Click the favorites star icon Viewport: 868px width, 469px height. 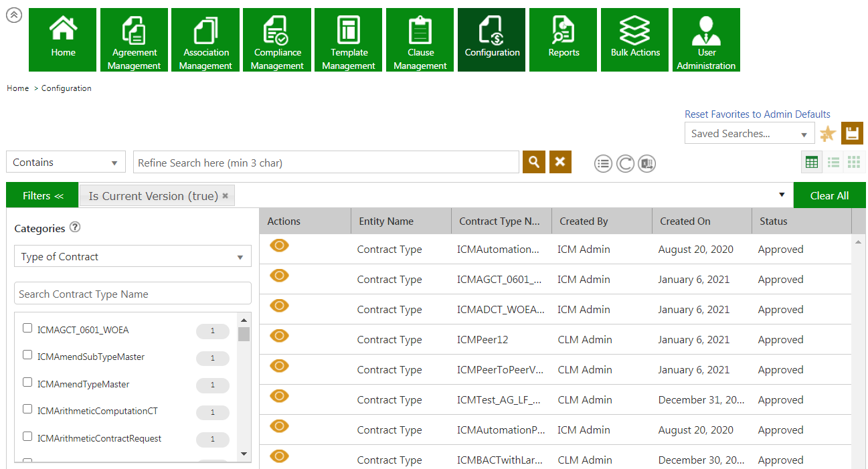click(x=828, y=134)
